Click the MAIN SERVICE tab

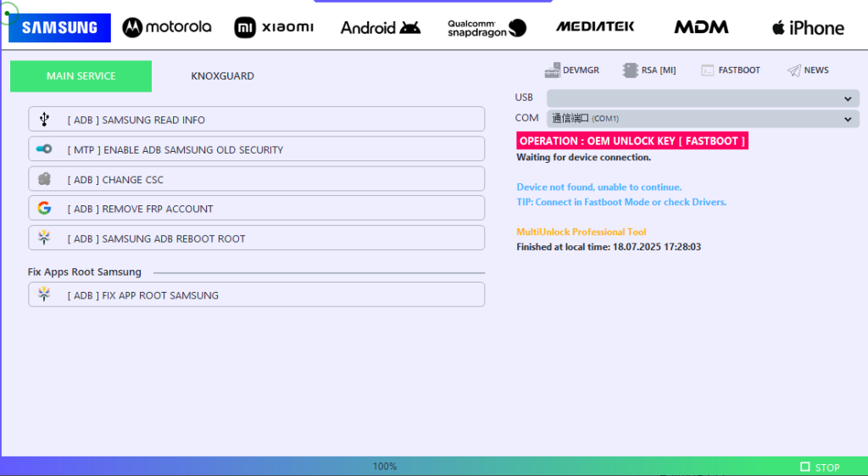(81, 76)
